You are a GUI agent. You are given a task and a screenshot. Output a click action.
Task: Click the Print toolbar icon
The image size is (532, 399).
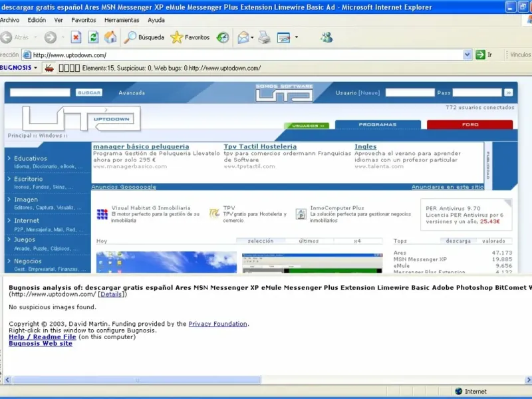[x=265, y=37]
